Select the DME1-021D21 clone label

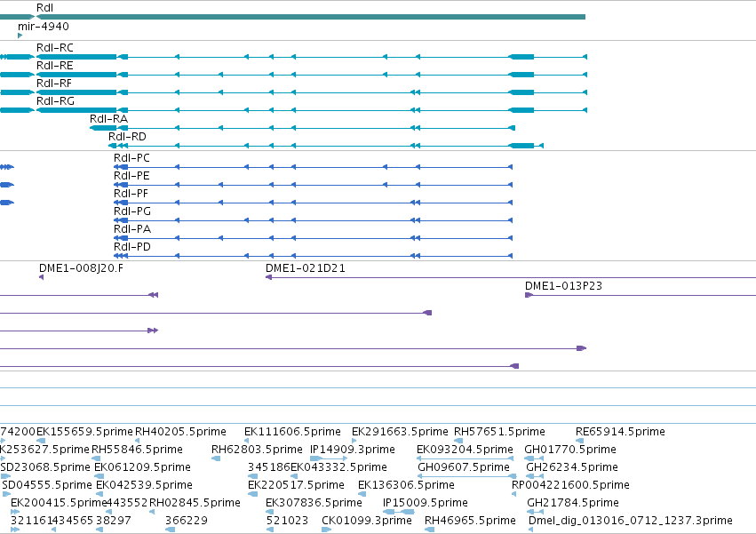click(306, 268)
